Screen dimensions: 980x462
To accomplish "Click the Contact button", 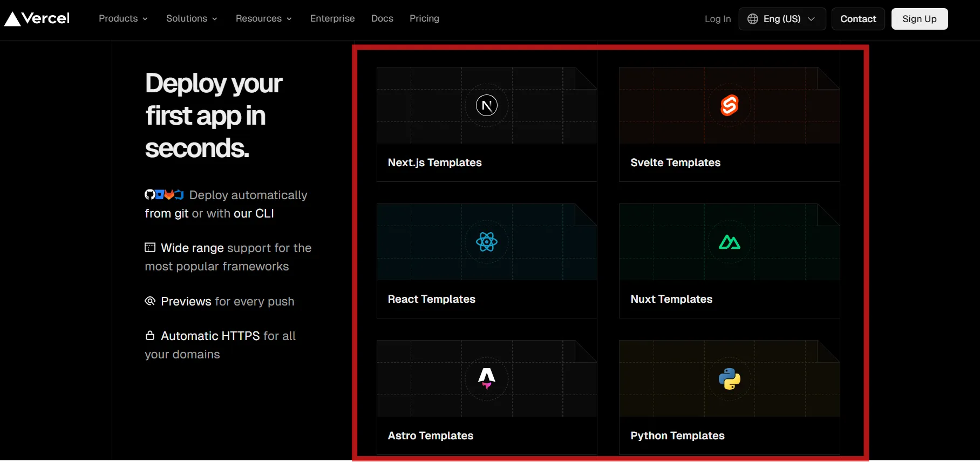I will point(857,19).
